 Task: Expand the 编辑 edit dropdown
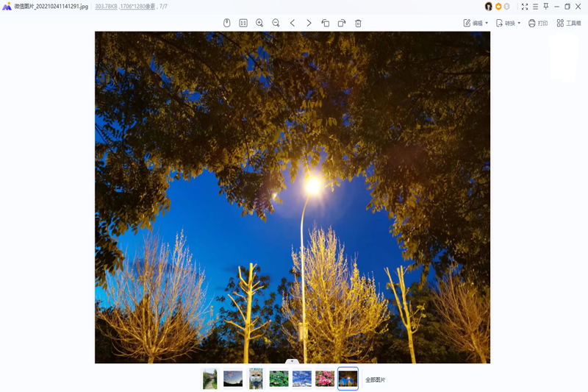tap(476, 23)
